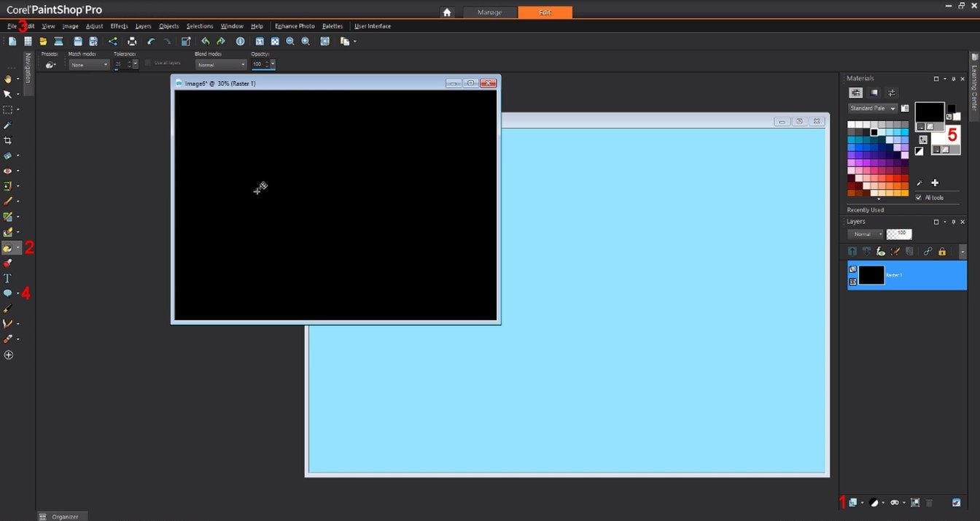Click the New Layer icon at bottom
Screen dimensions: 980x521
point(852,502)
